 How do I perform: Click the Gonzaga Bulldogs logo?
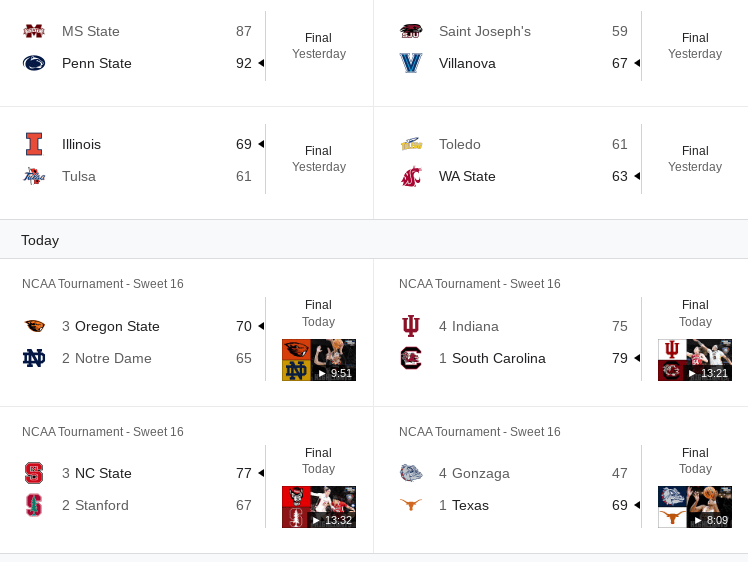tap(411, 473)
